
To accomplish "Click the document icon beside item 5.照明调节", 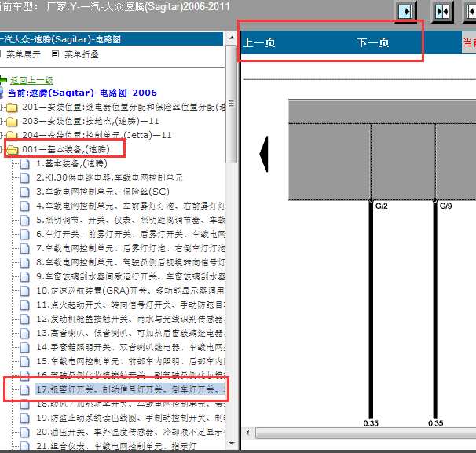I will click(25, 221).
